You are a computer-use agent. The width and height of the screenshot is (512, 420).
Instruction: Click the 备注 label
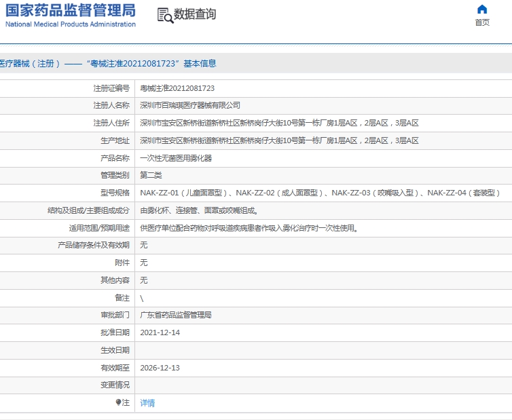[122, 298]
